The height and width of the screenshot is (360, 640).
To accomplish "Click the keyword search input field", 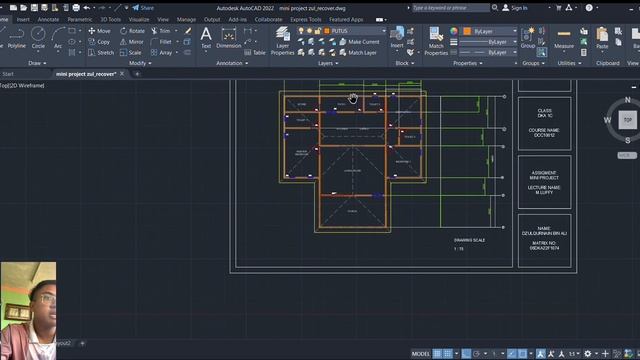I will point(450,8).
